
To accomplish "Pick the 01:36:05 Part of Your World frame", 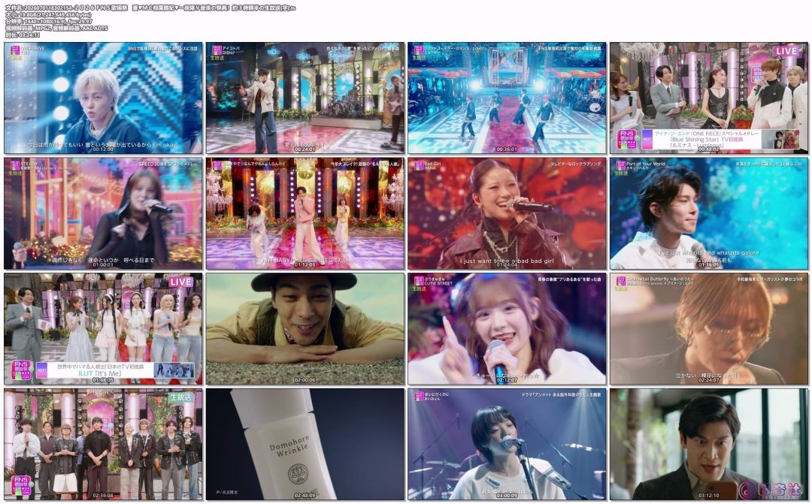I will pyautogui.click(x=709, y=214).
